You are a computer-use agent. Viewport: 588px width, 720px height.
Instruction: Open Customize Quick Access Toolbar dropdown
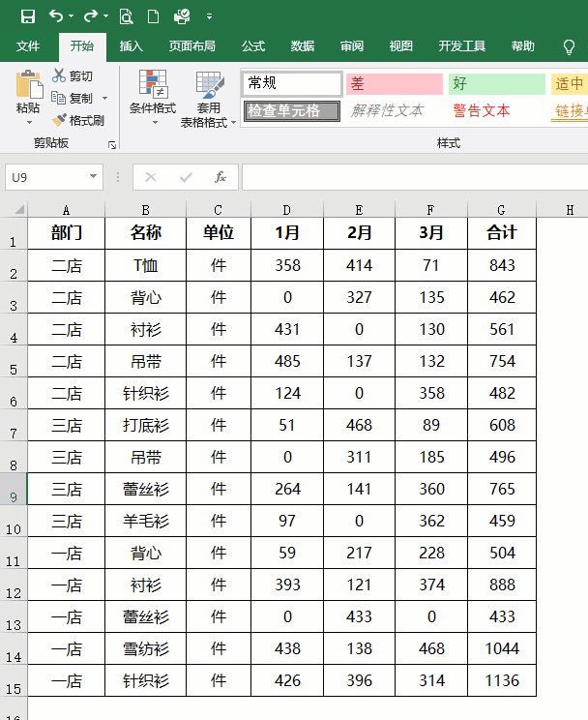[x=209, y=16]
